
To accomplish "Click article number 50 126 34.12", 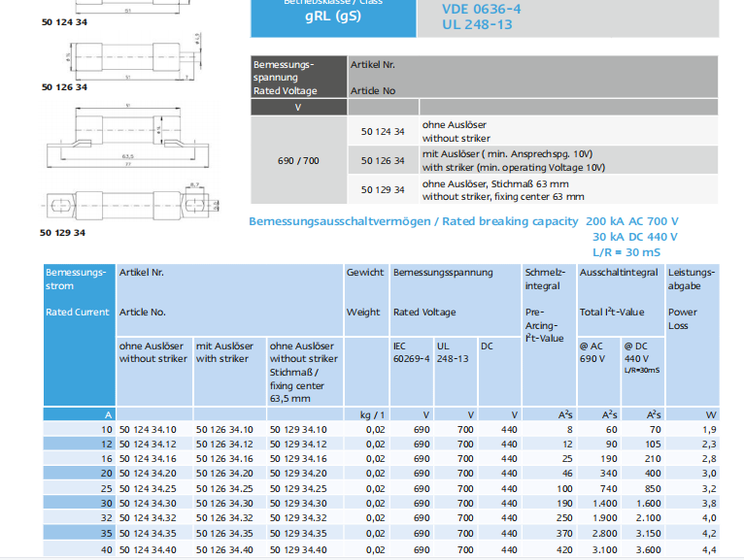I will tap(224, 445).
